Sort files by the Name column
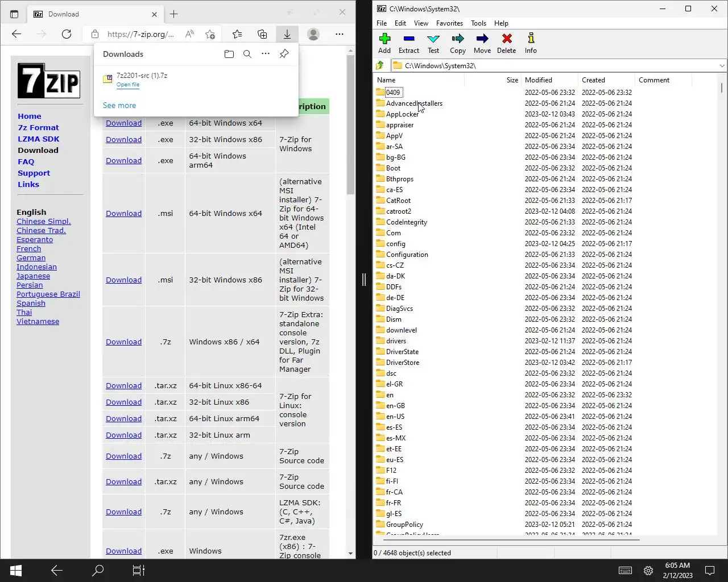The height and width of the screenshot is (582, 728). coord(419,80)
